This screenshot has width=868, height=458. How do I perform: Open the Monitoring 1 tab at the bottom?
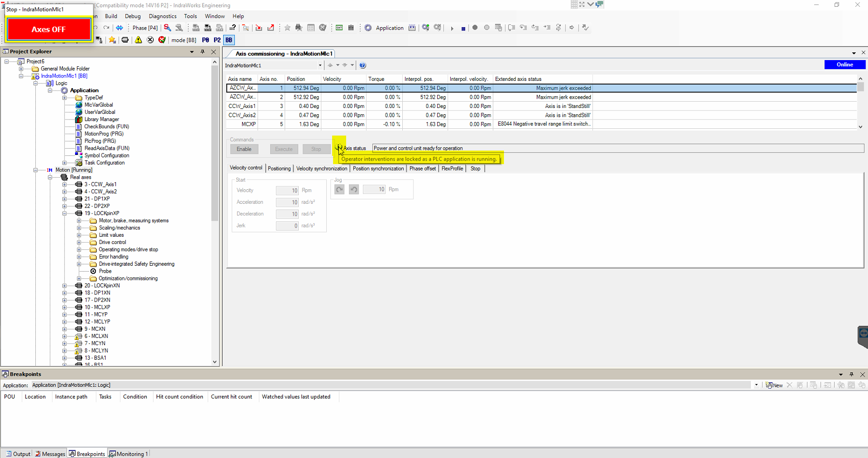[129, 454]
